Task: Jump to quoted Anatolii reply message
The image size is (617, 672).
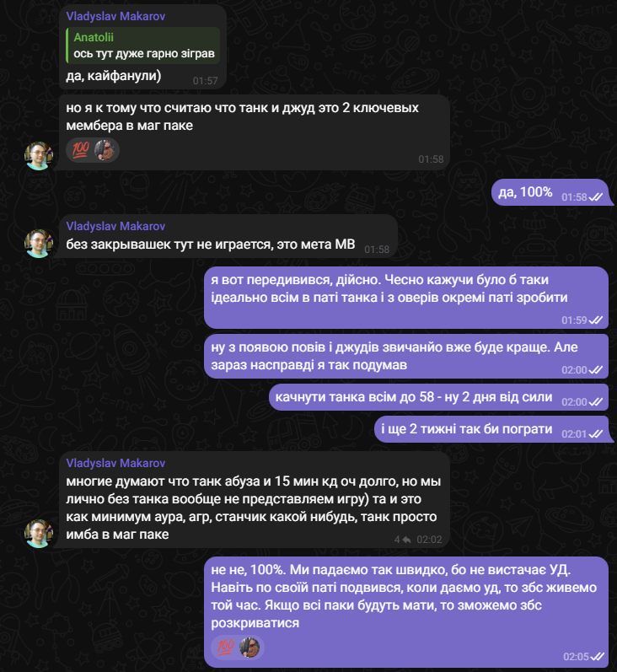Action: pos(142,46)
